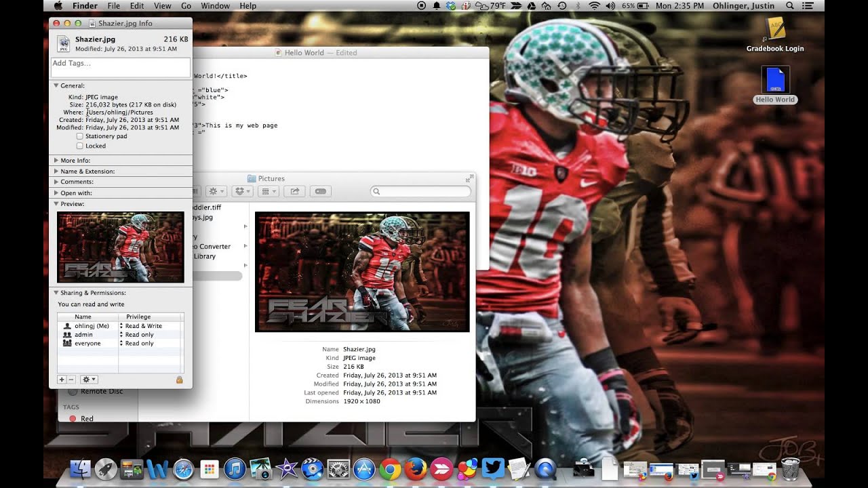Select the ohlingj (Me) user row
The height and width of the screenshot is (488, 868).
121,326
